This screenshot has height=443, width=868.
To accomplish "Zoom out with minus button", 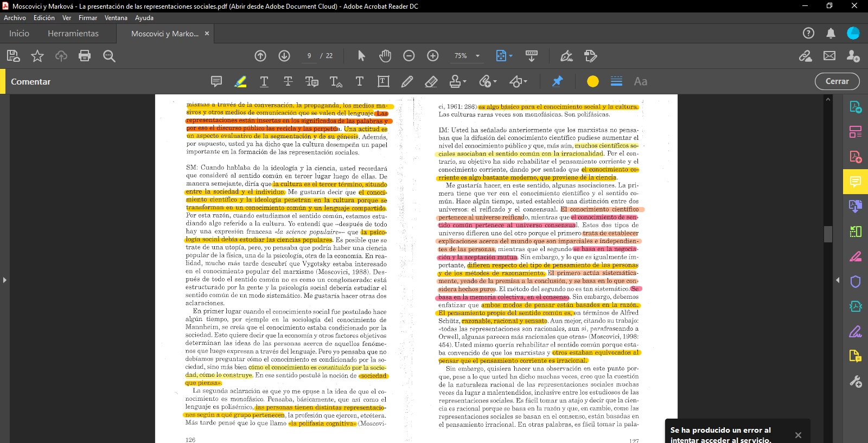I will (409, 55).
